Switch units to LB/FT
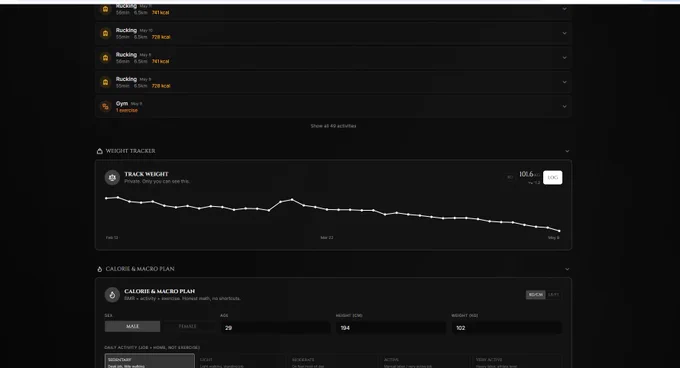 [x=553, y=295]
